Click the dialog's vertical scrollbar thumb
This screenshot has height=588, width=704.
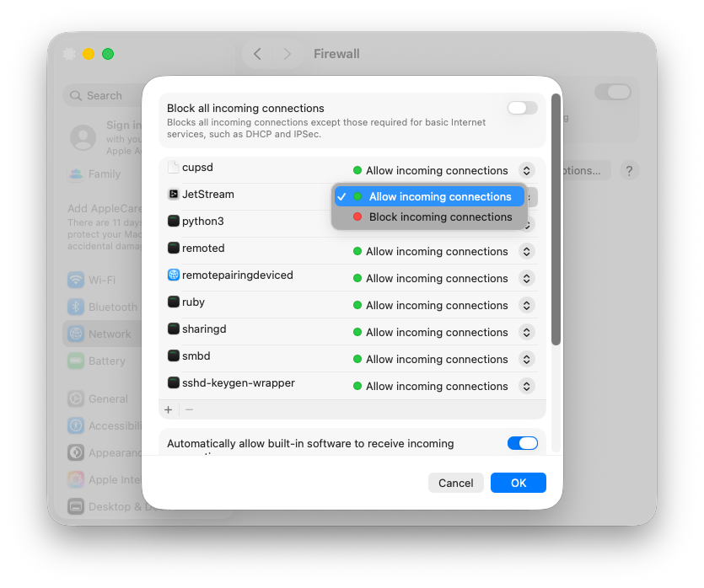[x=556, y=220]
